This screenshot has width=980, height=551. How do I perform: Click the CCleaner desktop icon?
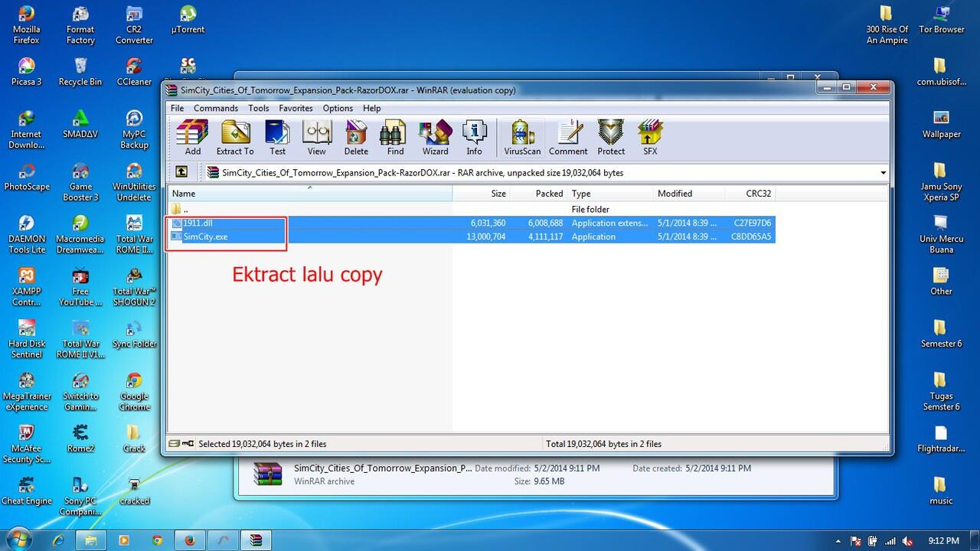click(x=134, y=72)
